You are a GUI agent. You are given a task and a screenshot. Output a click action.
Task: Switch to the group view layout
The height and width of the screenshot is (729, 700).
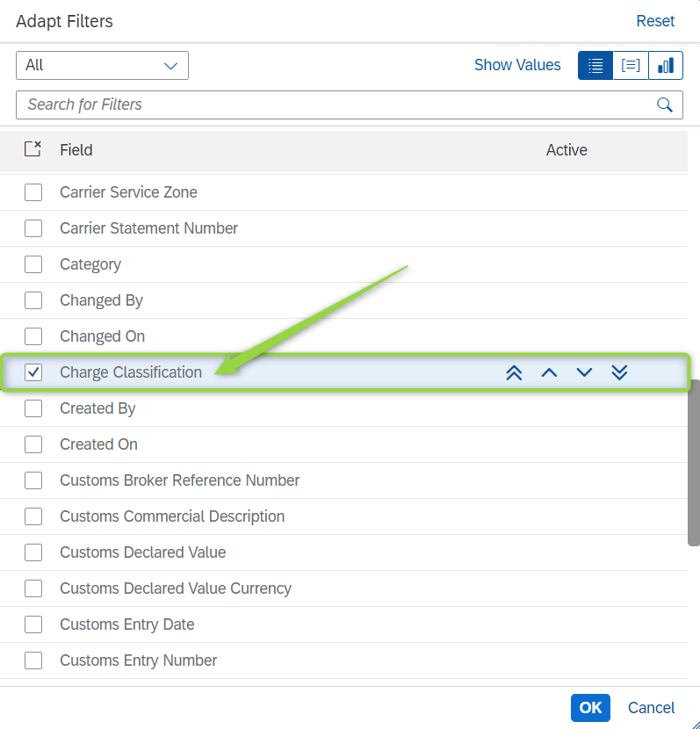tap(630, 65)
